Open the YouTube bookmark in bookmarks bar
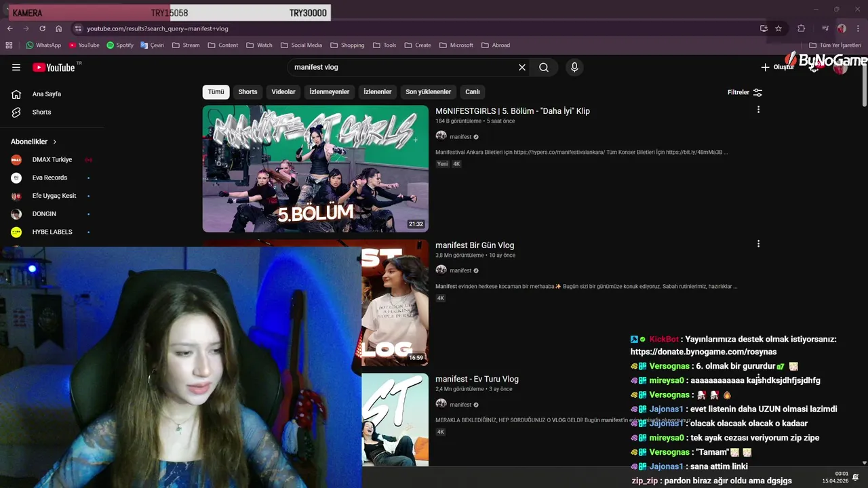 click(x=83, y=45)
